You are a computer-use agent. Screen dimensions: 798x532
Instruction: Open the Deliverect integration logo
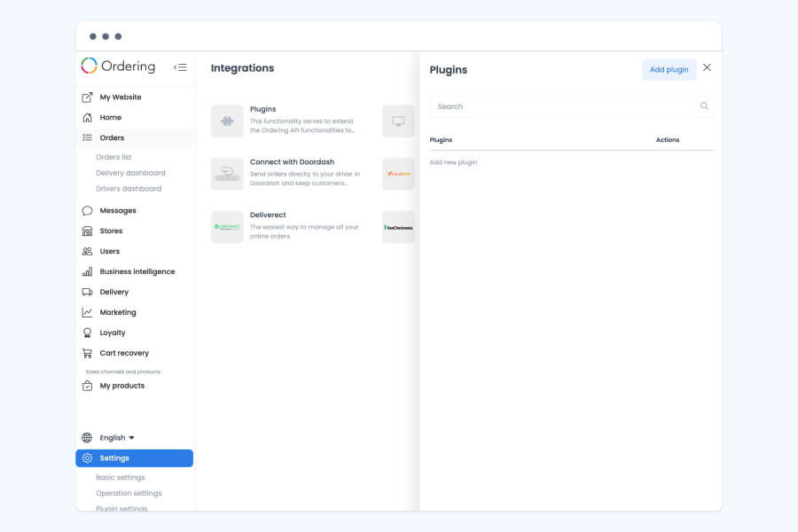pyautogui.click(x=227, y=226)
